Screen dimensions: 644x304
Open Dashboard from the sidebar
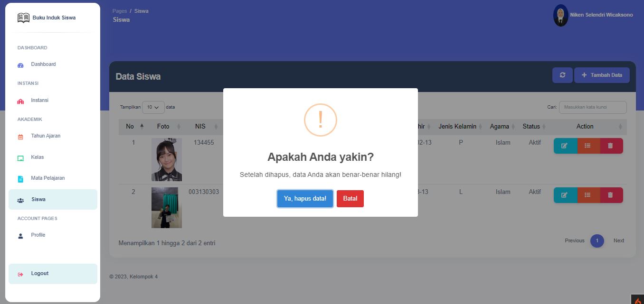pos(43,64)
